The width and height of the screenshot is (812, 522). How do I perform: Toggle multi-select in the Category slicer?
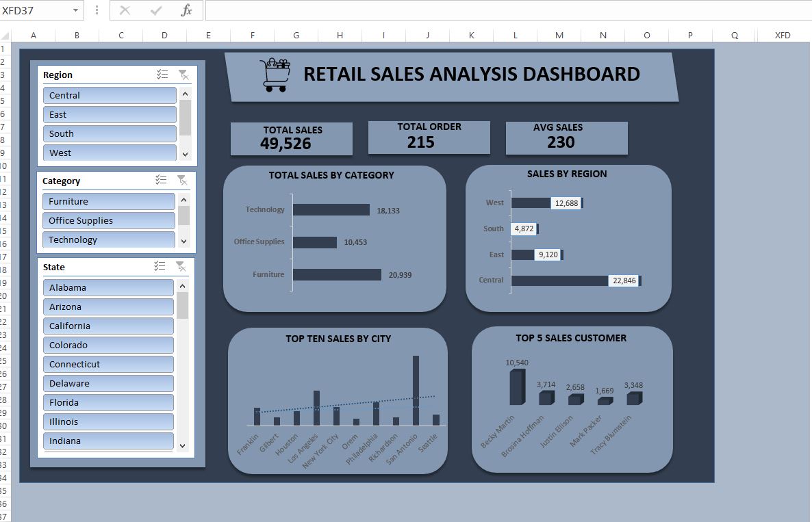[x=161, y=180]
